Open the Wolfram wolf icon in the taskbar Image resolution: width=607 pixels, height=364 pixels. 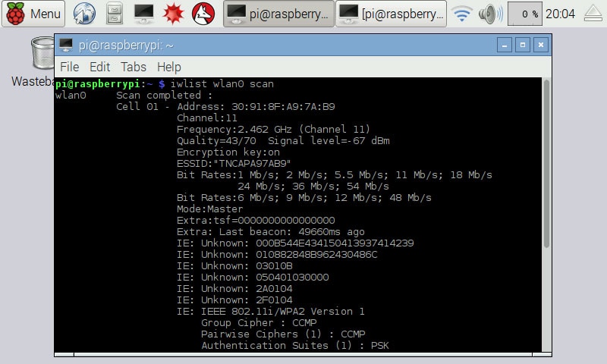click(x=201, y=14)
